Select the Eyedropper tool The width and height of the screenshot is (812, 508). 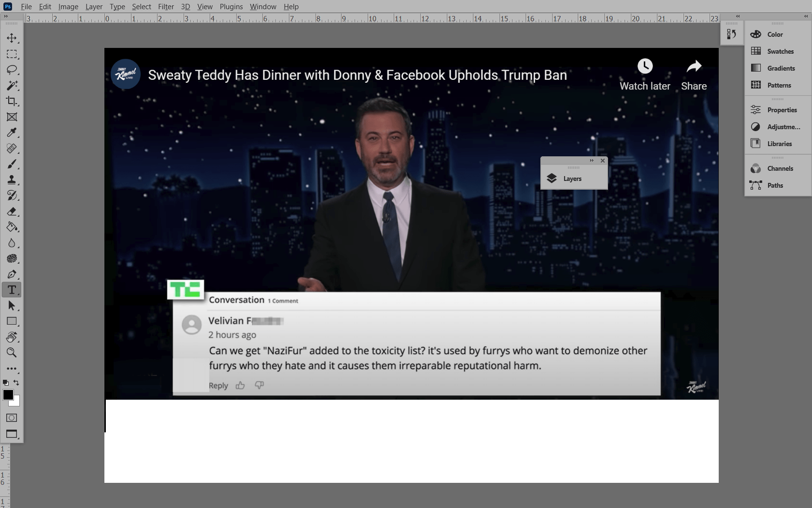[x=12, y=133]
